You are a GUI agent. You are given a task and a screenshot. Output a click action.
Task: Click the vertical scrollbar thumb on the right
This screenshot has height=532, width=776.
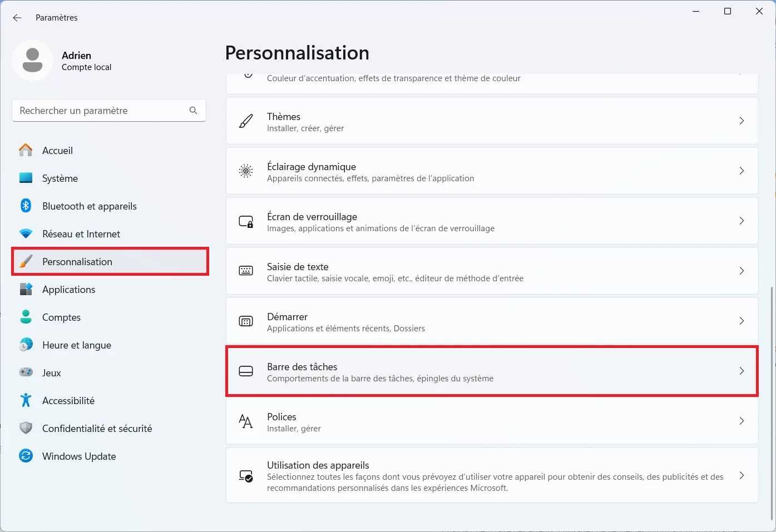(772, 403)
